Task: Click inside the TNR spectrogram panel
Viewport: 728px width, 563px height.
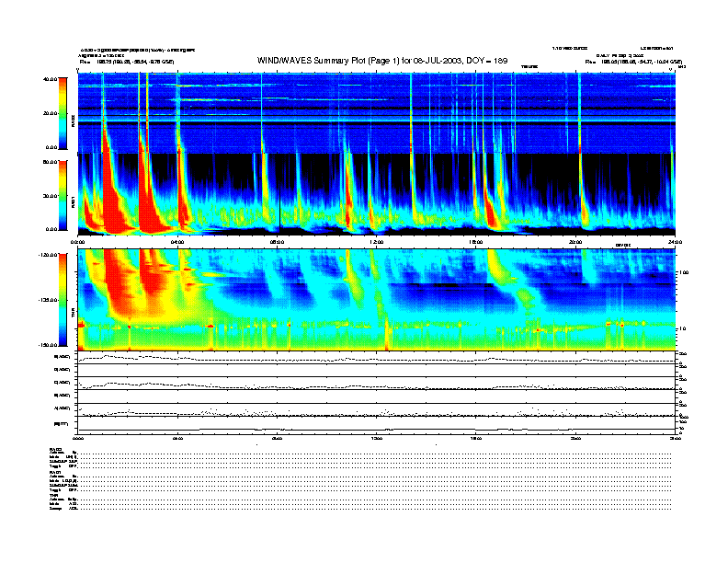Action: tap(377, 300)
